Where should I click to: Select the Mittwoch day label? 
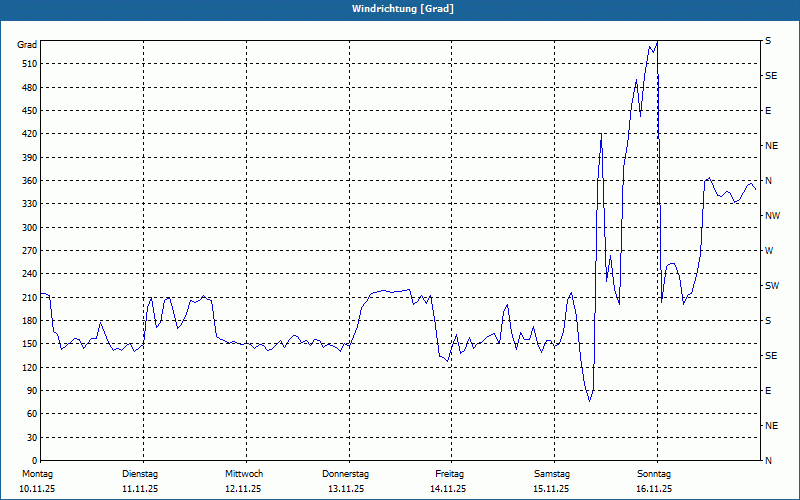(244, 474)
